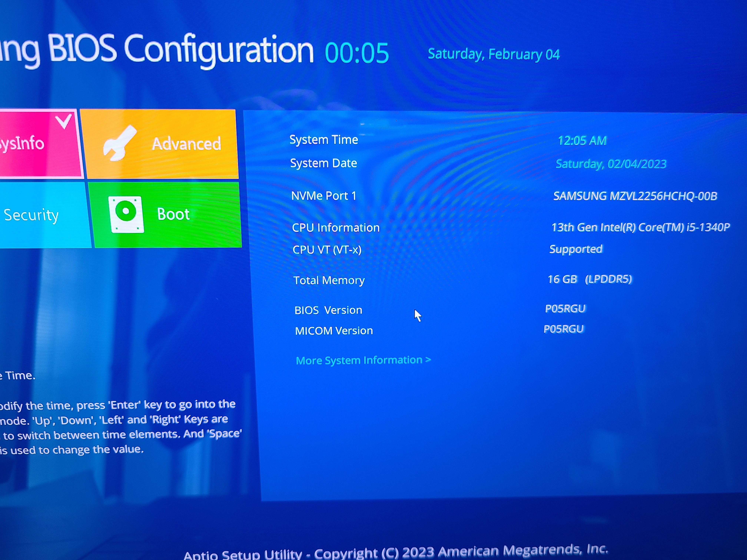This screenshot has width=747, height=560.
Task: Click the MICOM Version label
Action: point(334,331)
